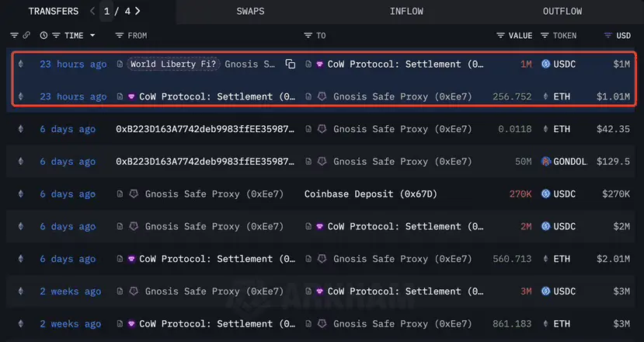Click Ethereum chain icon in 560.713 ETH row
Image resolution: width=644 pixels, height=342 pixels.
[x=21, y=259]
